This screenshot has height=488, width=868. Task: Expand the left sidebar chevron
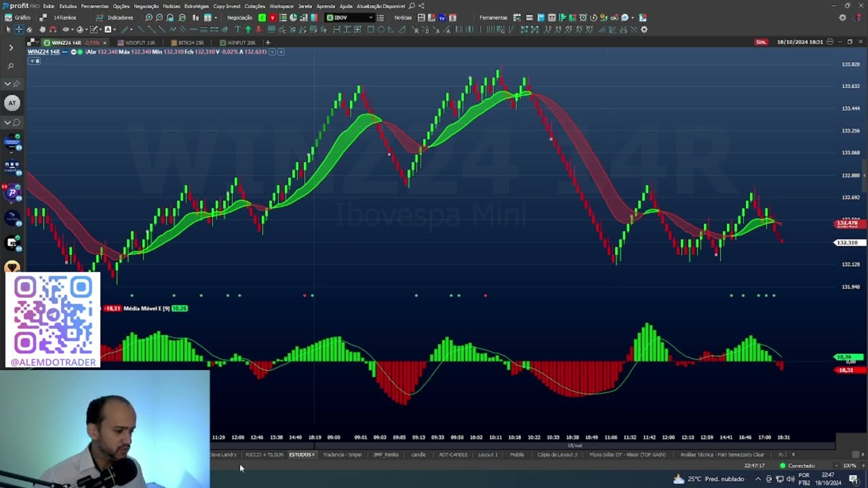pyautogui.click(x=11, y=47)
